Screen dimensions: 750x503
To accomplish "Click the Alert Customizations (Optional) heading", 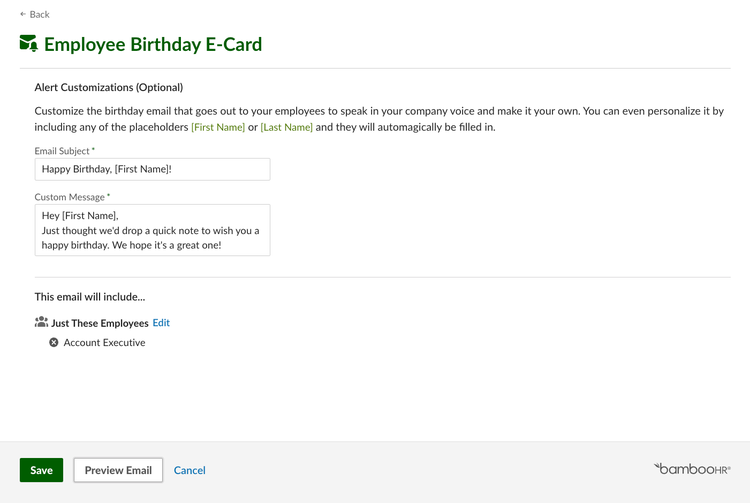I will coord(109,87).
